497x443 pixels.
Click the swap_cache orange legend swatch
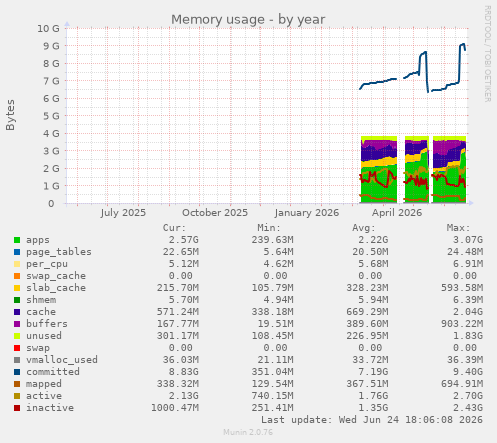[17, 276]
